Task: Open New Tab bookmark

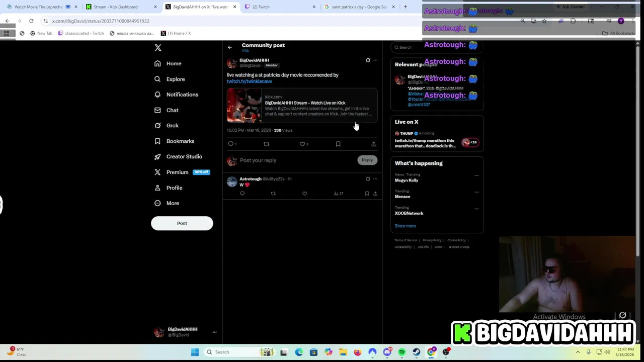Action: tap(41, 33)
